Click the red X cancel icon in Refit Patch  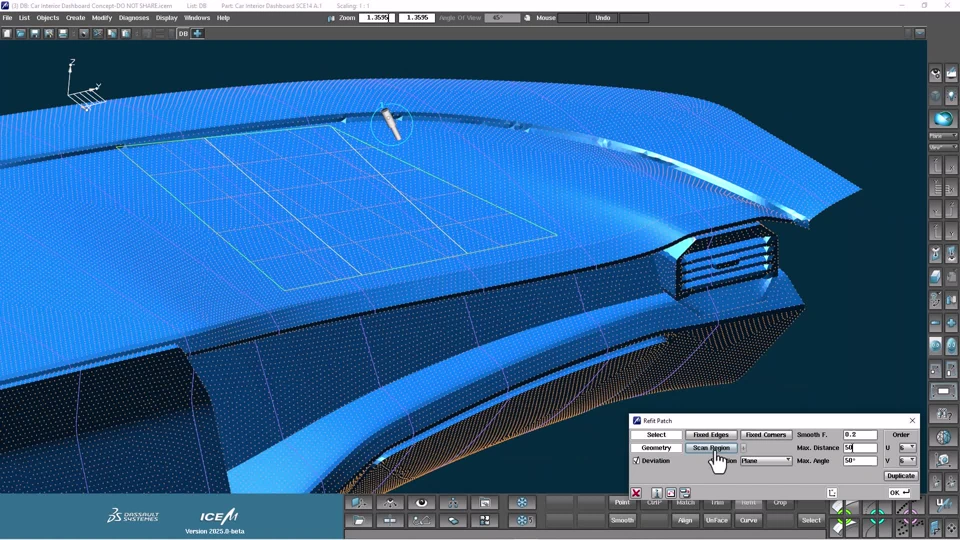[636, 493]
